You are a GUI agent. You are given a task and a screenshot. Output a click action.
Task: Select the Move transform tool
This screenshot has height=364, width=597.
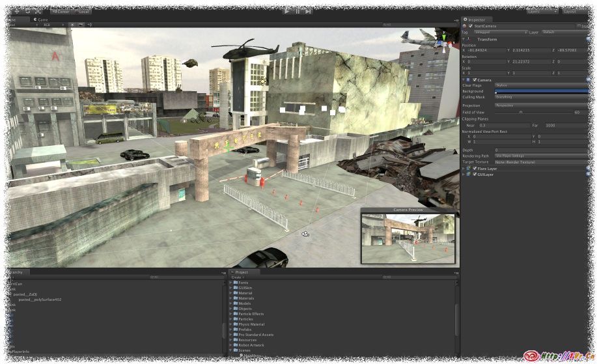click(x=17, y=11)
